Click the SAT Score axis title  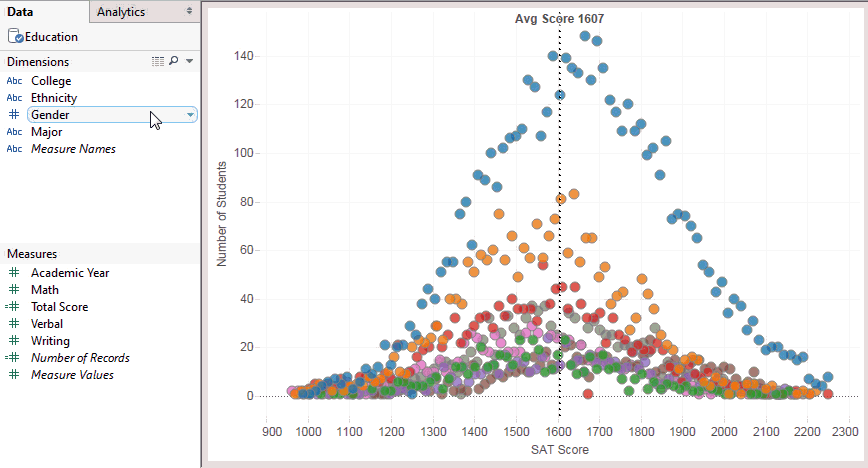pyautogui.click(x=560, y=450)
